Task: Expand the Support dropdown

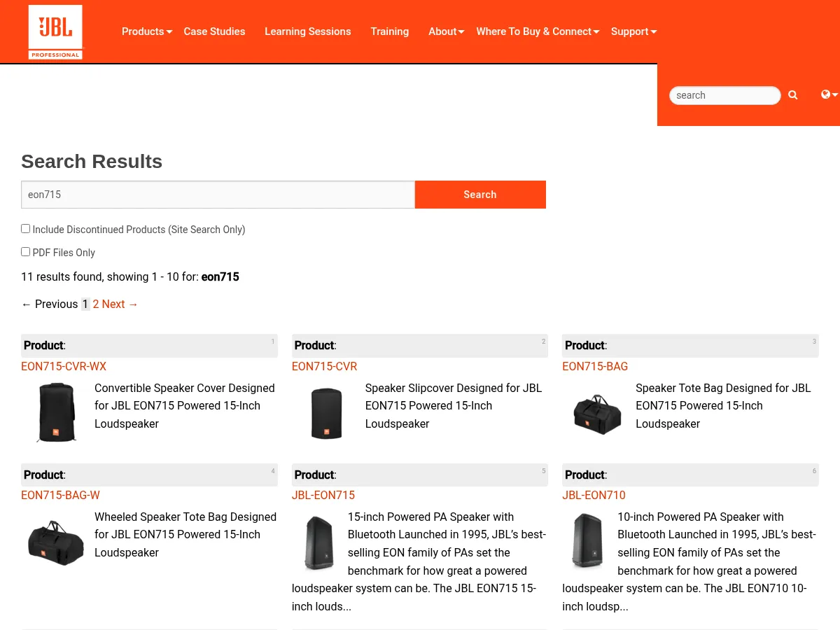Action: point(629,31)
